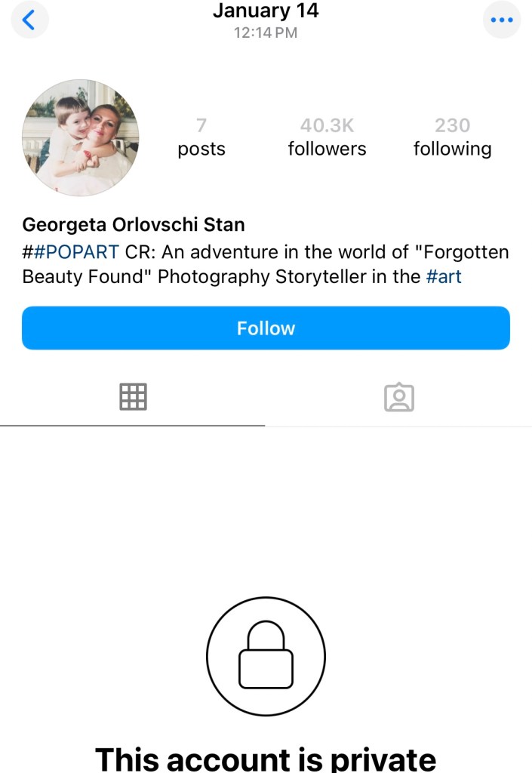Open the 'followers' label link
532x773 pixels.
327,149
